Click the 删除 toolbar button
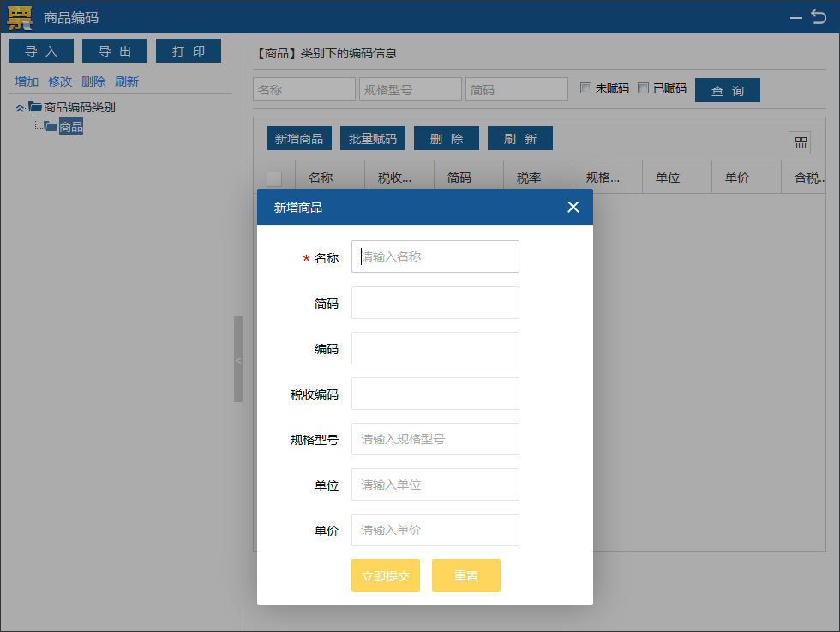The width and height of the screenshot is (840, 632). tap(447, 138)
